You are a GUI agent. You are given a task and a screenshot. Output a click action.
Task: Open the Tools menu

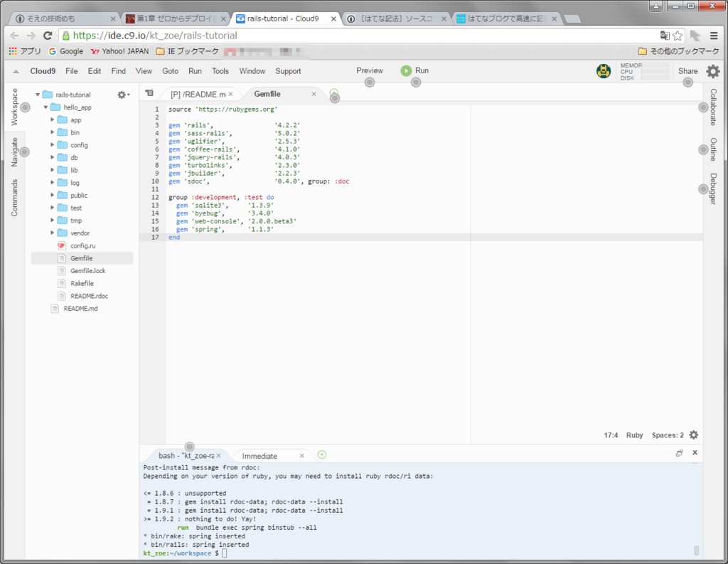click(x=220, y=71)
